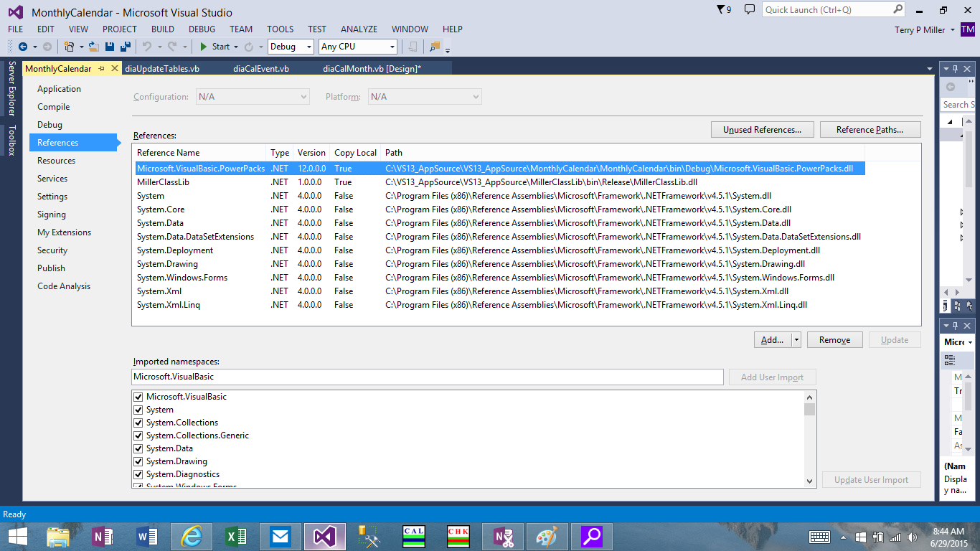Open OneNote from the taskbar
The height and width of the screenshot is (551, 980).
[103, 537]
